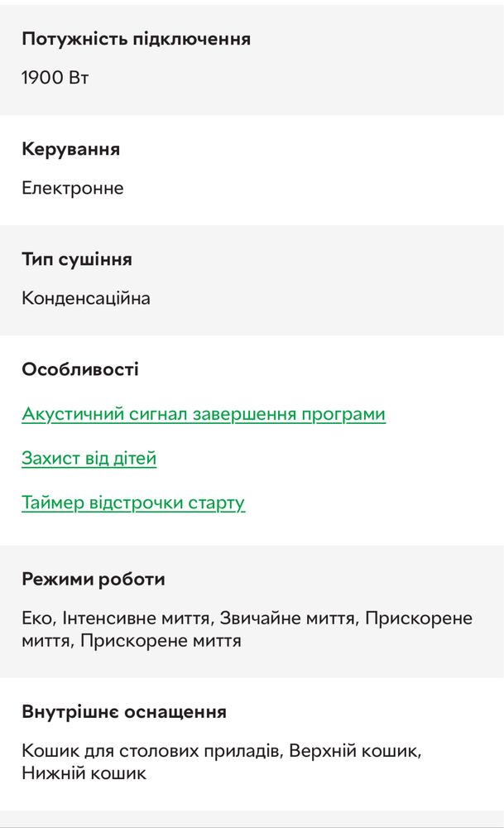The image size is (504, 828).
Task: Open the Захист від дітей link
Action: [89, 458]
